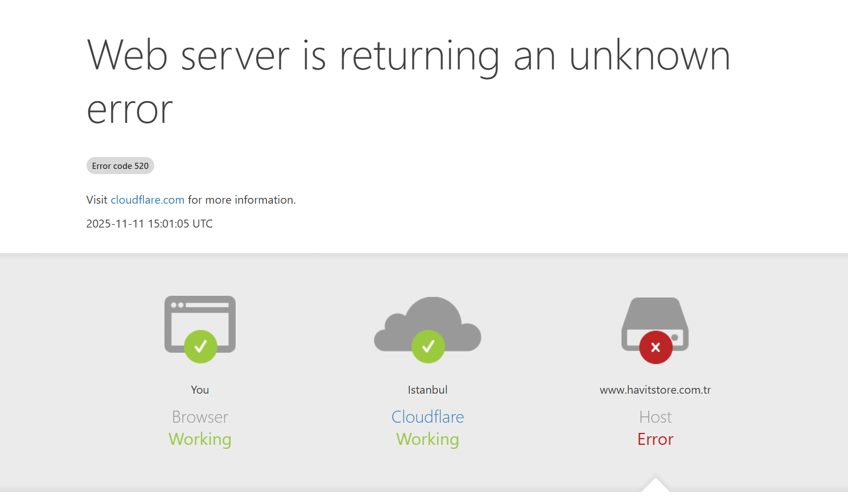The height and width of the screenshot is (504, 848).
Task: Click the server host icon with red X
Action: (655, 331)
